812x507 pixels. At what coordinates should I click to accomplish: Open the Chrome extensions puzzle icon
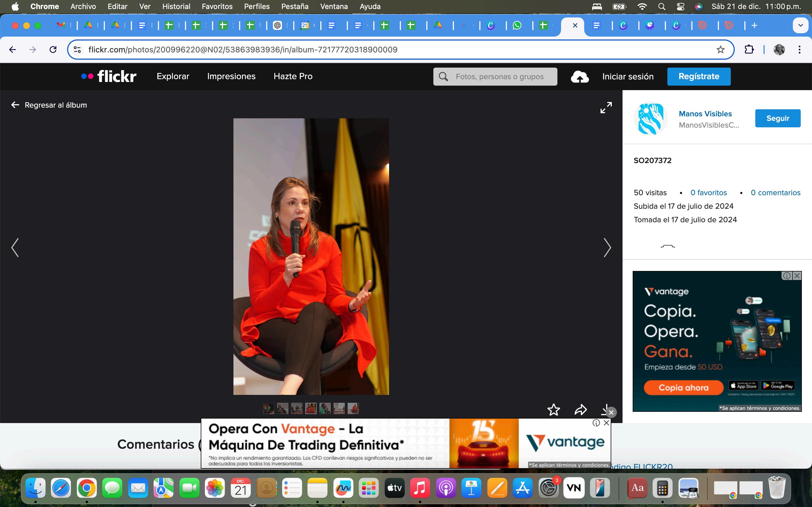point(749,50)
